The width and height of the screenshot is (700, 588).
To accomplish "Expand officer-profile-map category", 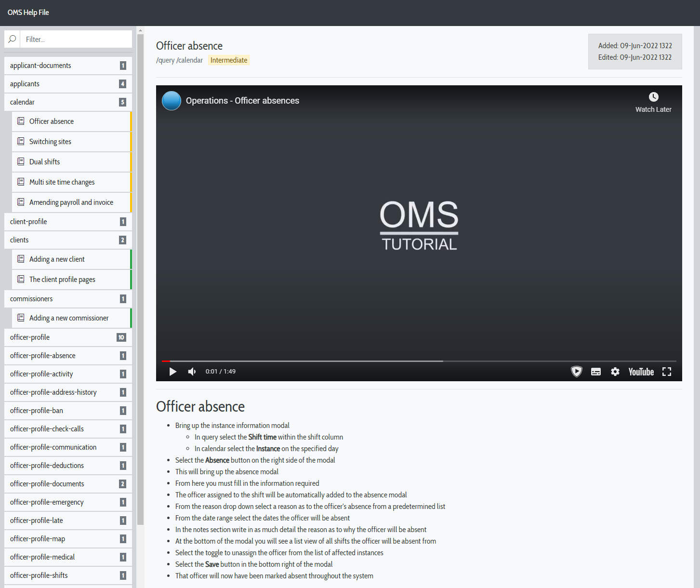I will [x=68, y=539].
